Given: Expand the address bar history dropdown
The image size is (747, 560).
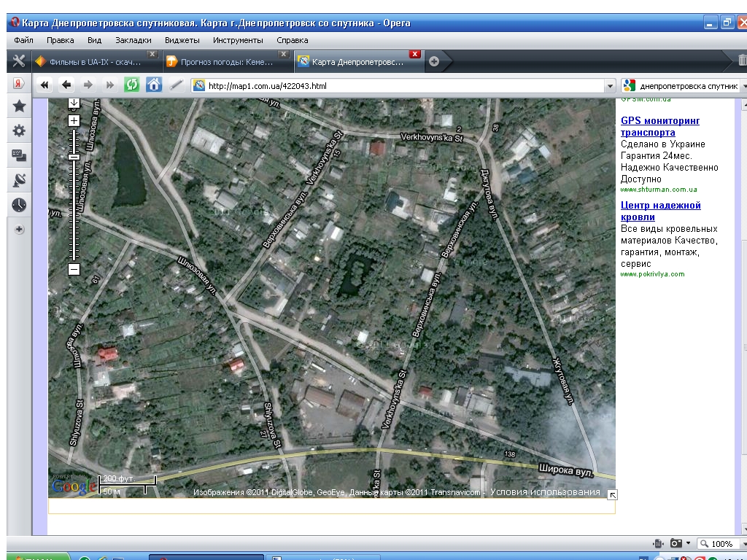Looking at the screenshot, I should [x=611, y=86].
